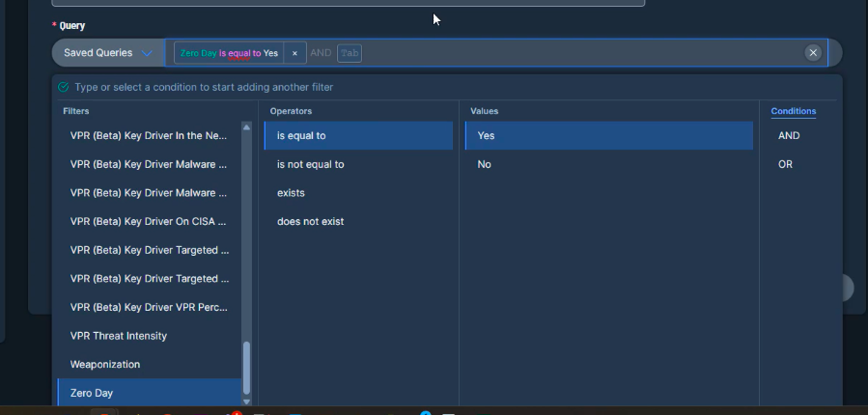868x415 pixels.
Task: Select the Zero Day filter
Action: [92, 393]
